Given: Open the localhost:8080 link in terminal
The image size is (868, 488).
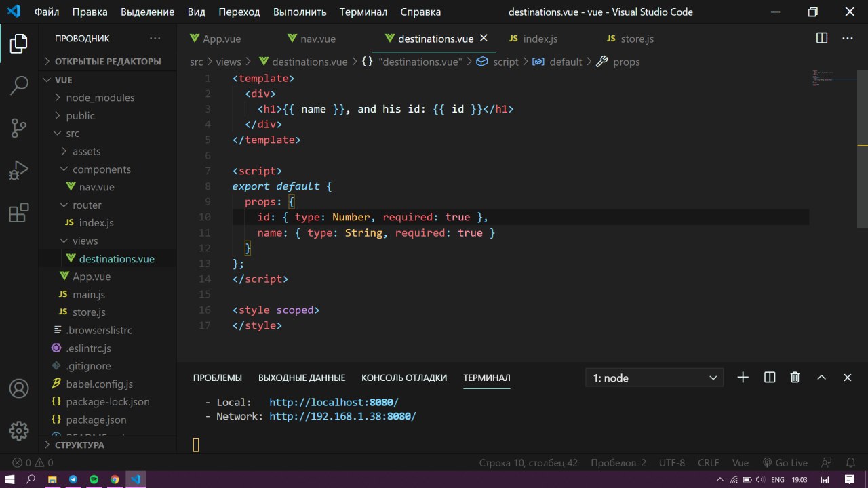Looking at the screenshot, I should click(334, 402).
